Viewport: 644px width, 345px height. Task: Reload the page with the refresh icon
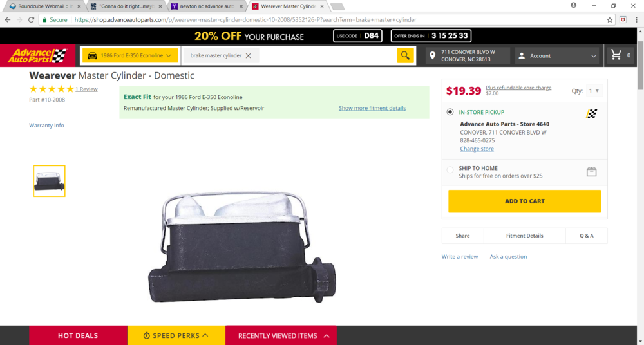pyautogui.click(x=31, y=20)
